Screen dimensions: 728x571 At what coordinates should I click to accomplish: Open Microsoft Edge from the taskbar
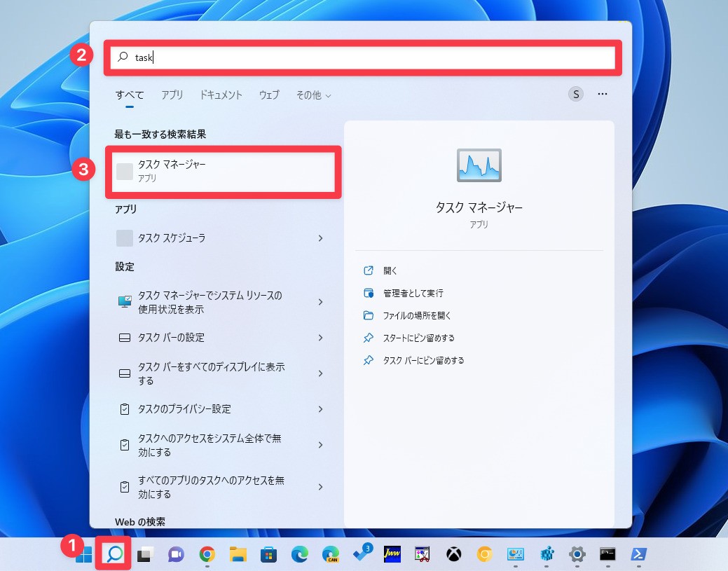[299, 553]
